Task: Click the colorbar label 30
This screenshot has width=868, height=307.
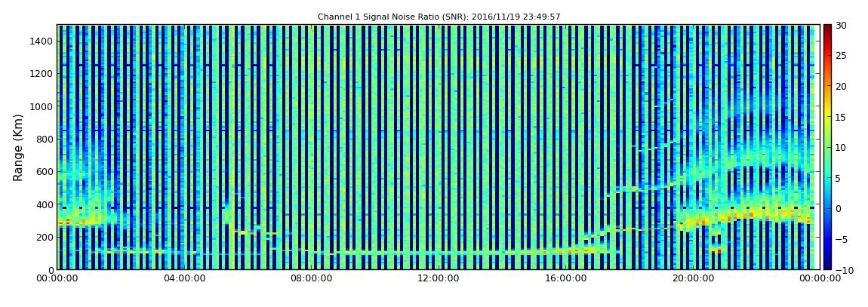Action: 840,25
